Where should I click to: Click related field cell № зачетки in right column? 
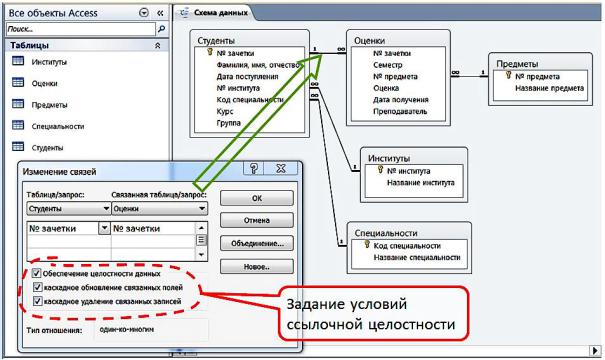pyautogui.click(x=154, y=228)
